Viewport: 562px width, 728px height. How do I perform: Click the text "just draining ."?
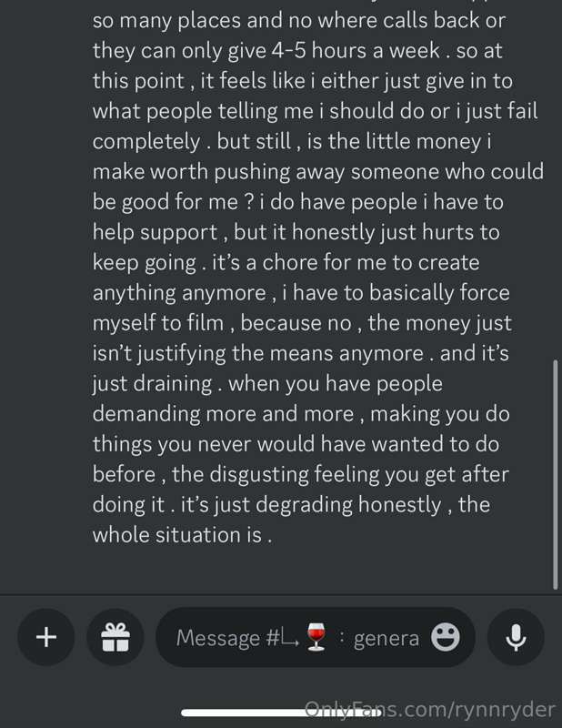(156, 384)
